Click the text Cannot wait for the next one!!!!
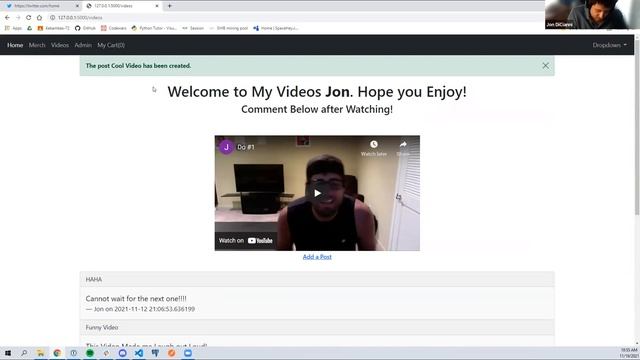The image size is (640, 360). [x=136, y=299]
